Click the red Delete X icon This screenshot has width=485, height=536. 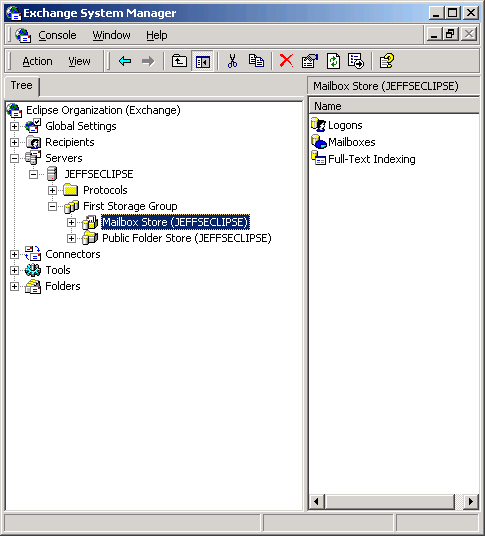pyautogui.click(x=286, y=61)
